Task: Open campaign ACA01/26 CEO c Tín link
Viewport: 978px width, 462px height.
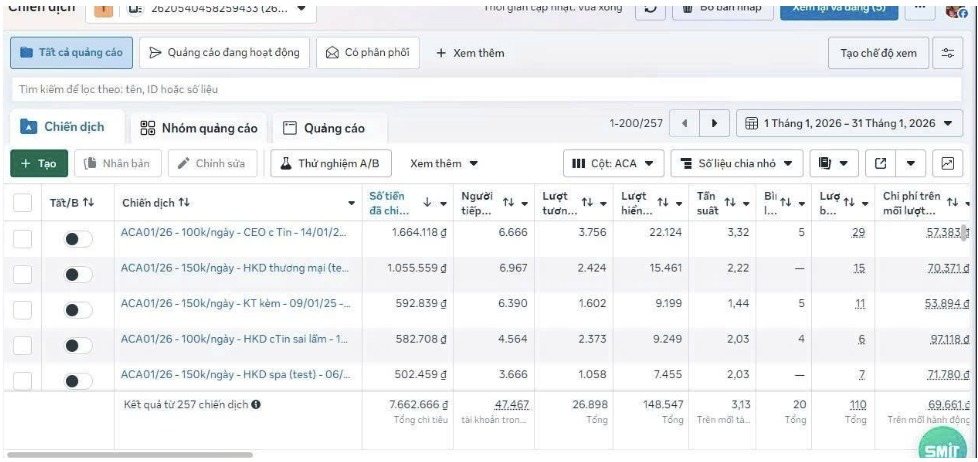Action: click(232, 232)
